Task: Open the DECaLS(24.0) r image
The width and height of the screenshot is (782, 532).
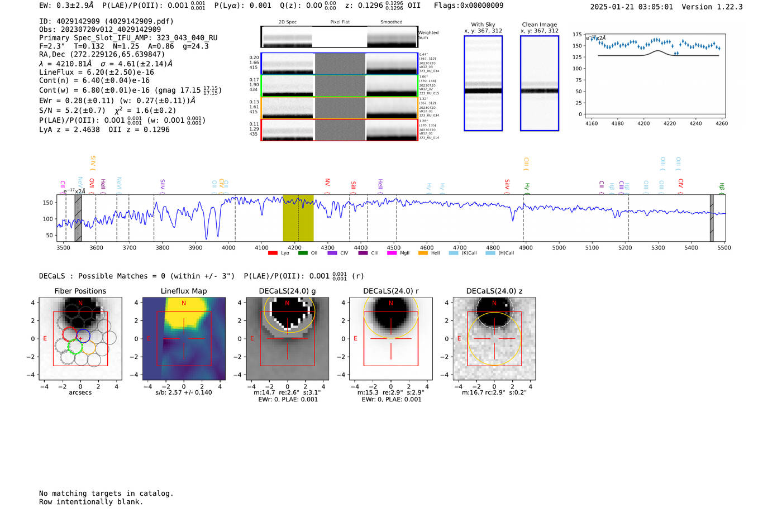Action: click(391, 339)
